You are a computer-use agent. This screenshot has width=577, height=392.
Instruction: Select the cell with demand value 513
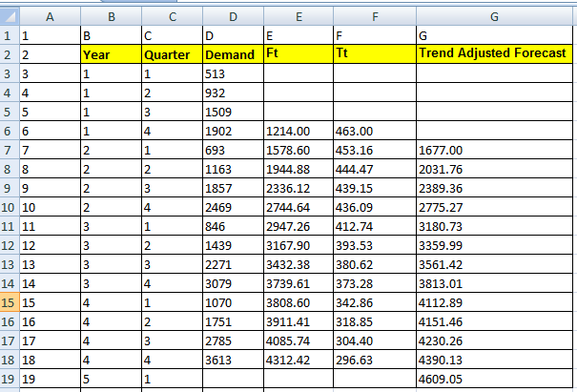point(233,73)
